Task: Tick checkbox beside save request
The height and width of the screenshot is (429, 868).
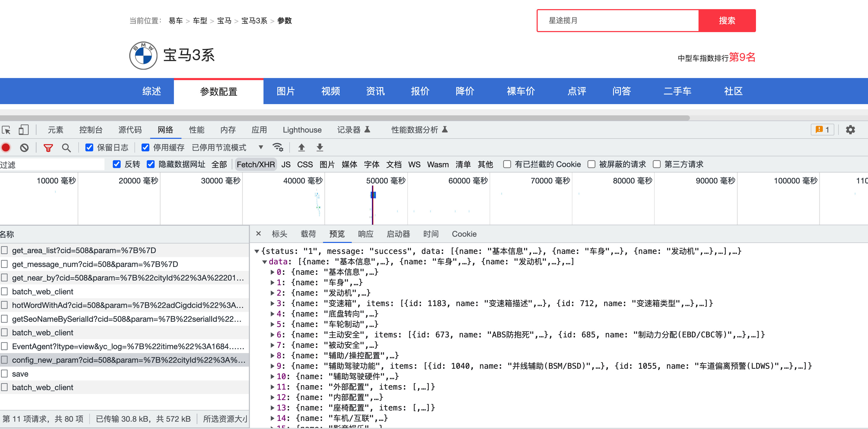Action: 4,373
